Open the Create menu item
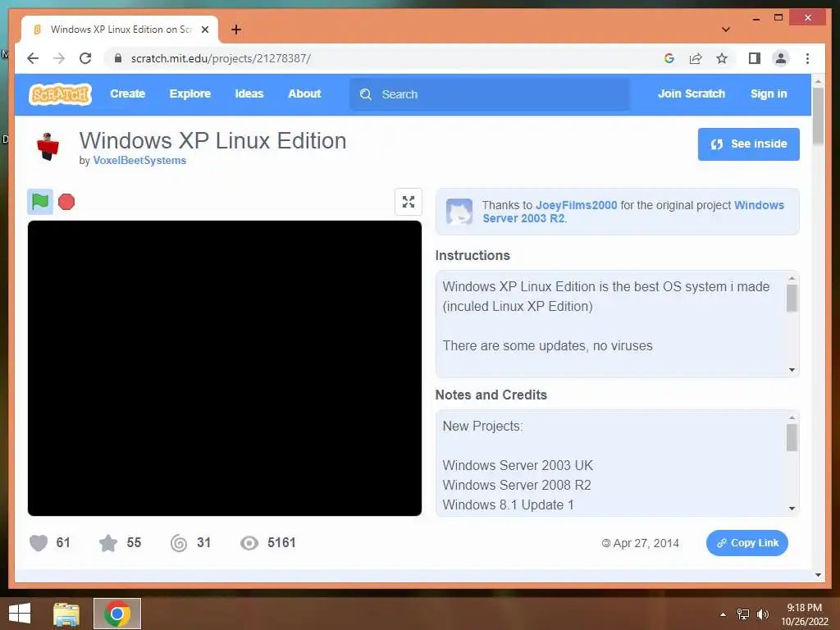 [127, 94]
